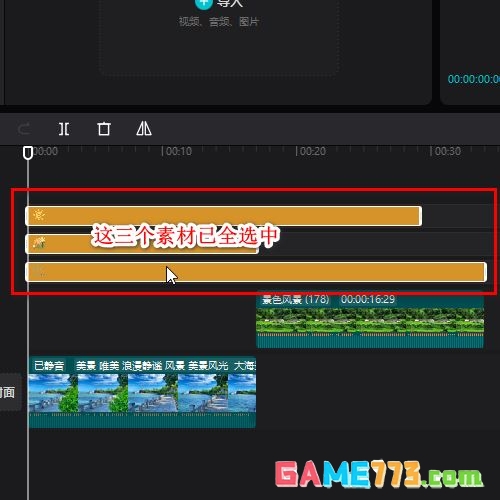Click the cover 封面 button beside main track

point(10,392)
